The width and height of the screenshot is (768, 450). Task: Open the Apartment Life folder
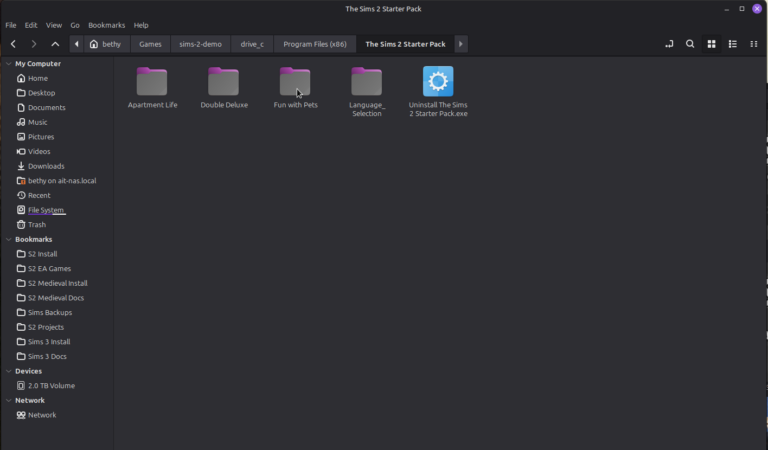tap(152, 88)
